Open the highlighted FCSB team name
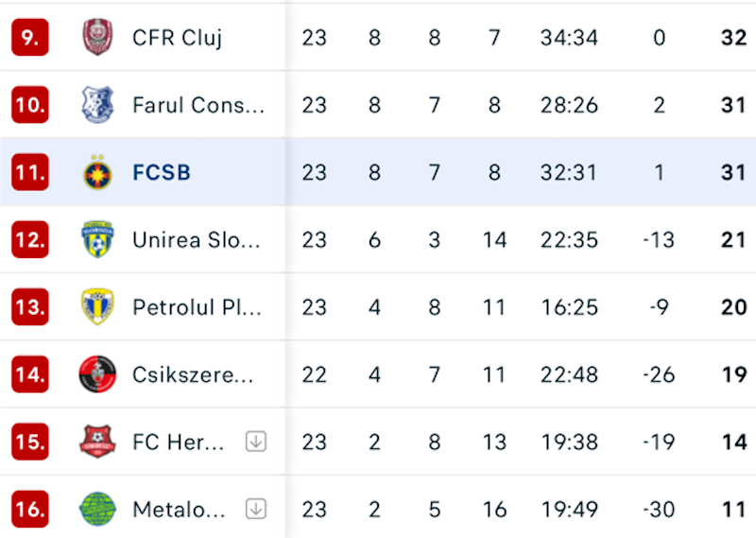The image size is (756, 538). [162, 172]
